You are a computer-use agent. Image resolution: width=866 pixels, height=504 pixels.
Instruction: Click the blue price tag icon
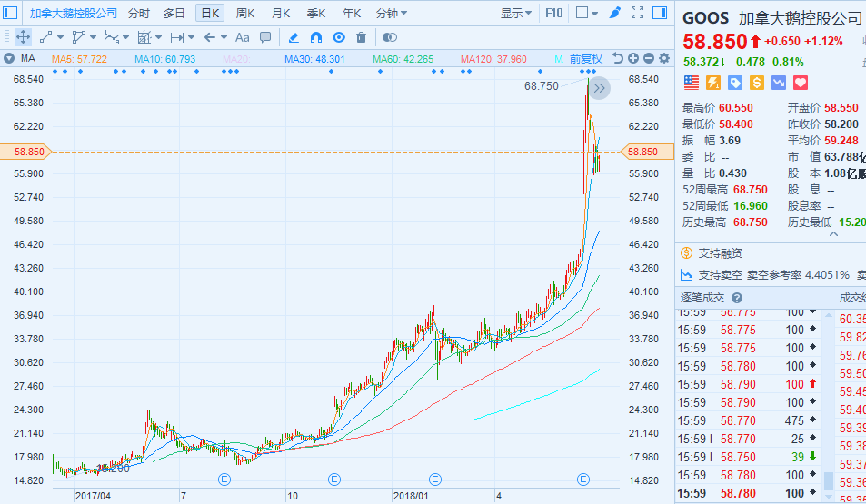(x=735, y=83)
